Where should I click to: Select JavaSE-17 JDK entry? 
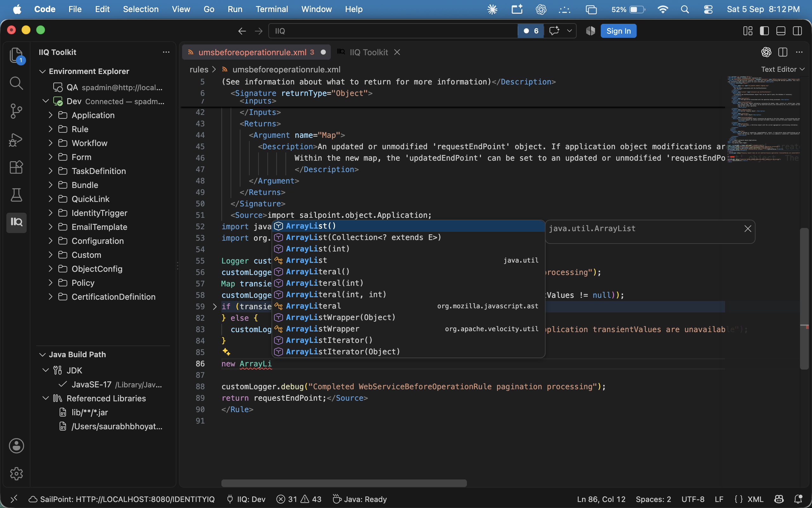point(107,384)
